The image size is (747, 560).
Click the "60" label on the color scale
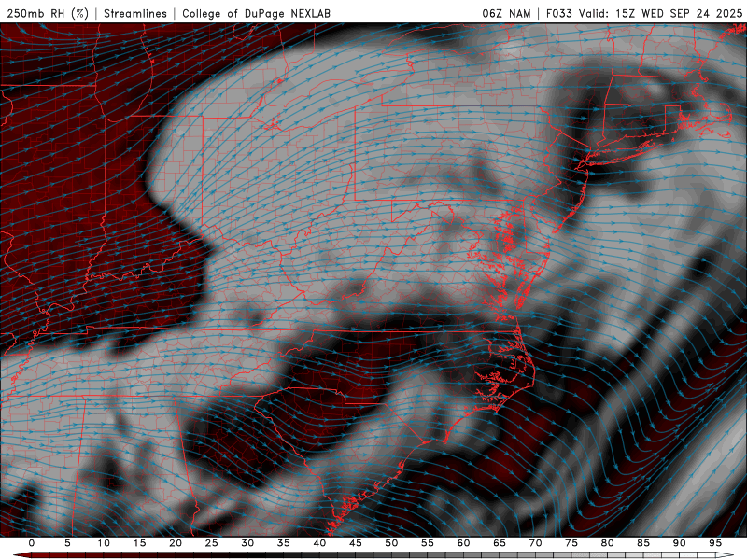pyautogui.click(x=463, y=543)
